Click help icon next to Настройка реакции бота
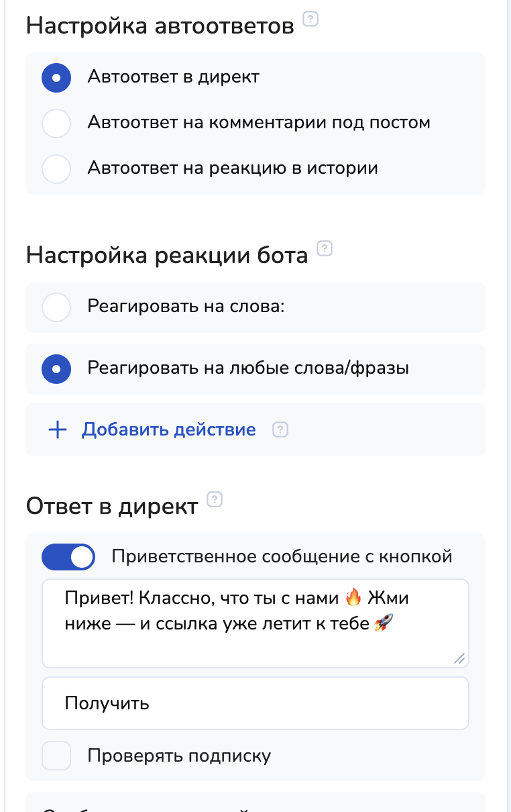 tap(325, 249)
